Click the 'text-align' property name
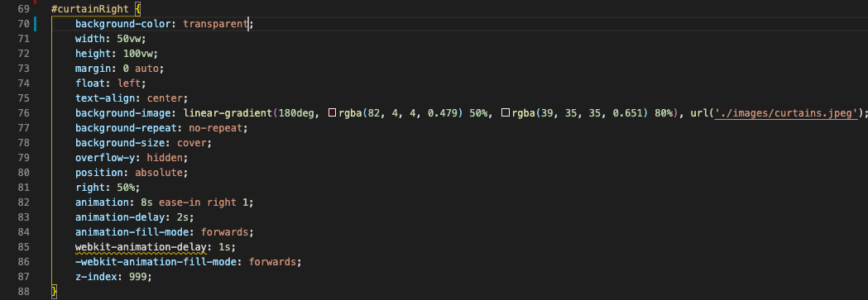The height and width of the screenshot is (300, 868). click(x=106, y=98)
